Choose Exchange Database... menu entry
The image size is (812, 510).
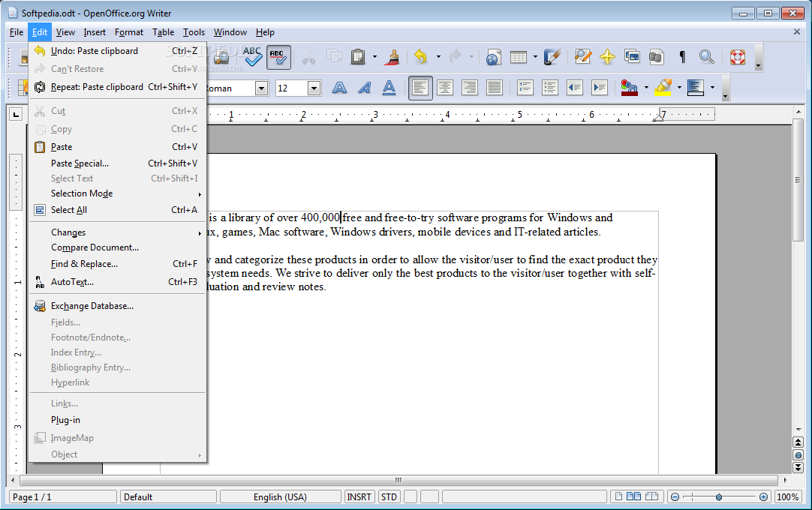(118, 306)
